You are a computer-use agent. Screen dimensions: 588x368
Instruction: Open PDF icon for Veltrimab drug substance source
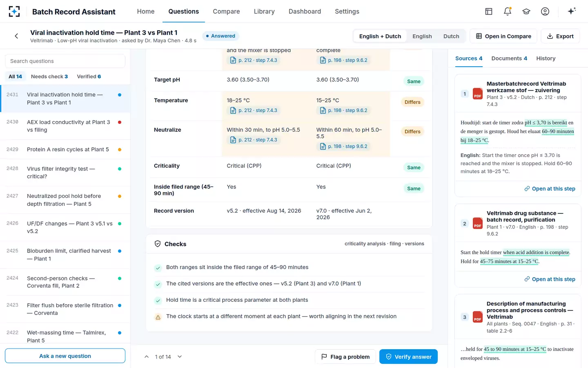click(x=477, y=223)
